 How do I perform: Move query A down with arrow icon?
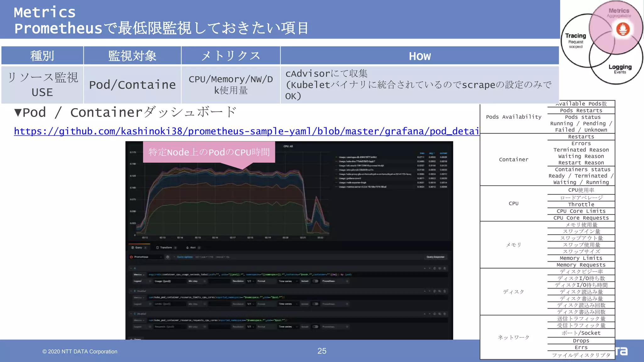coord(430,268)
